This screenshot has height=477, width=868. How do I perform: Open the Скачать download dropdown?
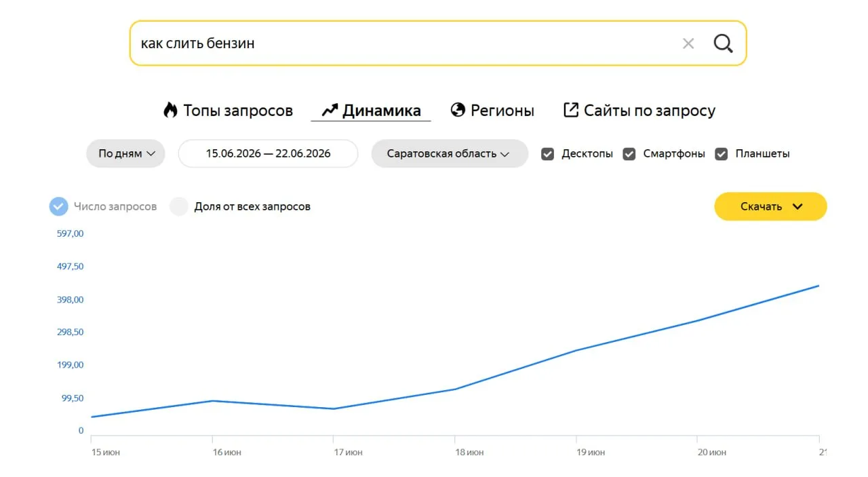click(770, 206)
